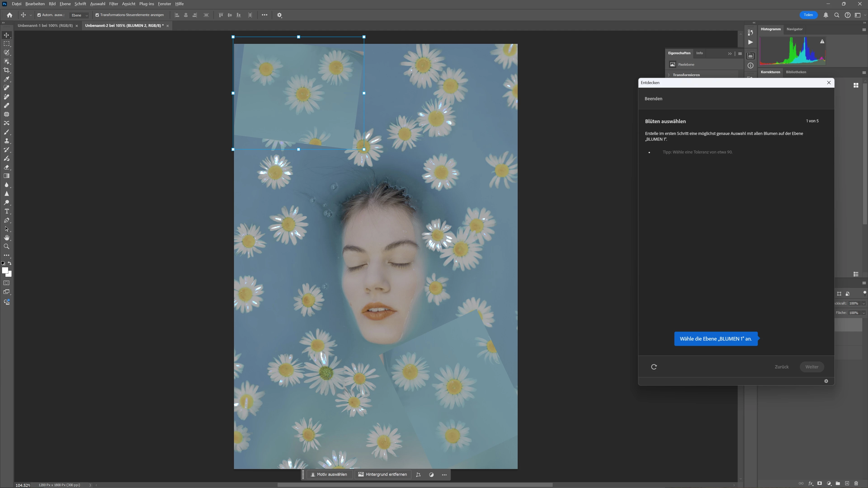Viewport: 868px width, 488px height.
Task: Toggle the Autom. ausw. checkbox
Action: coord(39,15)
